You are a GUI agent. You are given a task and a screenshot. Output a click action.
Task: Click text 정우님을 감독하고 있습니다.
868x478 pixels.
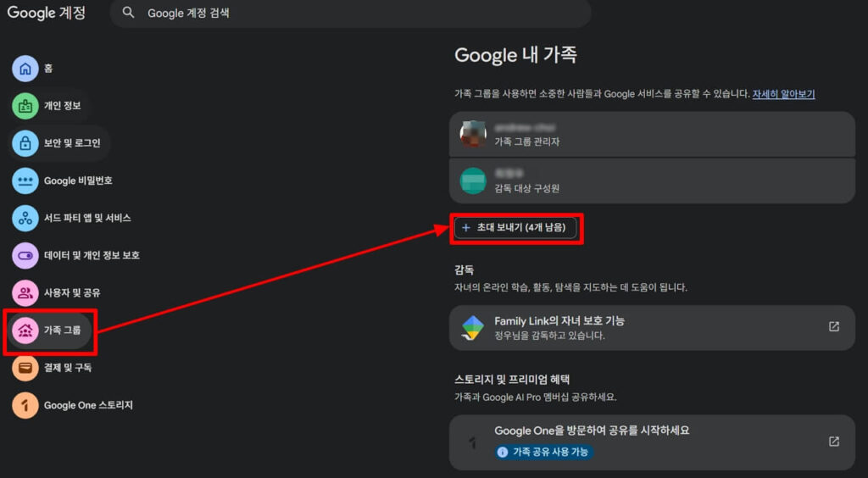pyautogui.click(x=549, y=336)
